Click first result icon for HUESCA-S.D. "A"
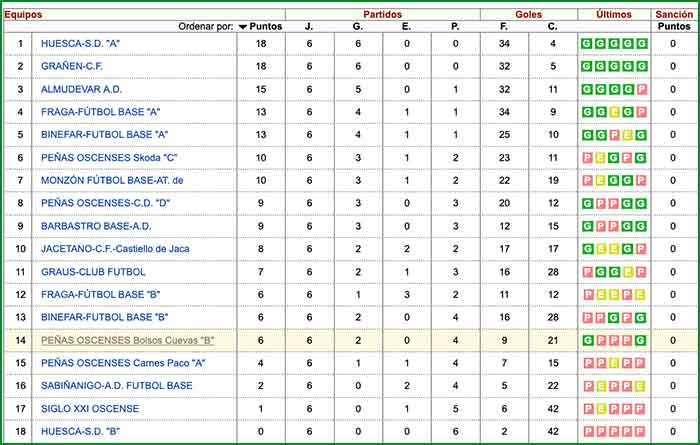This screenshot has height=445, width=700. tap(586, 44)
